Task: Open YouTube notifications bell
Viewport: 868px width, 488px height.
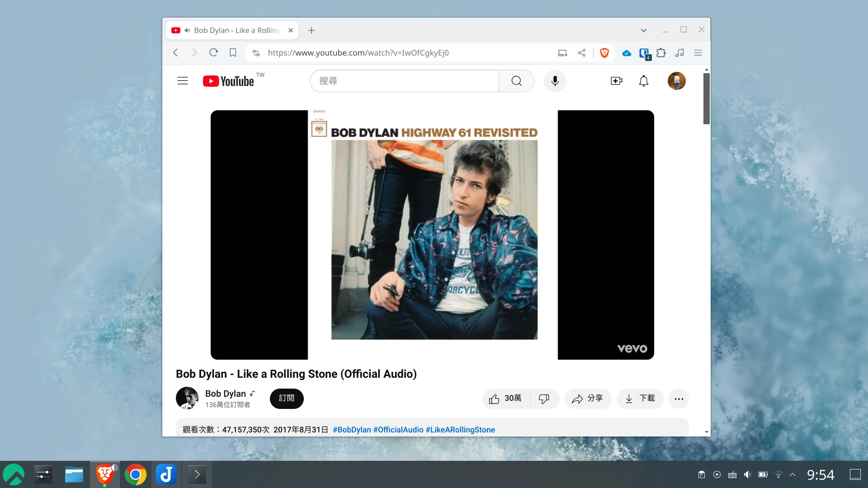Action: [643, 81]
